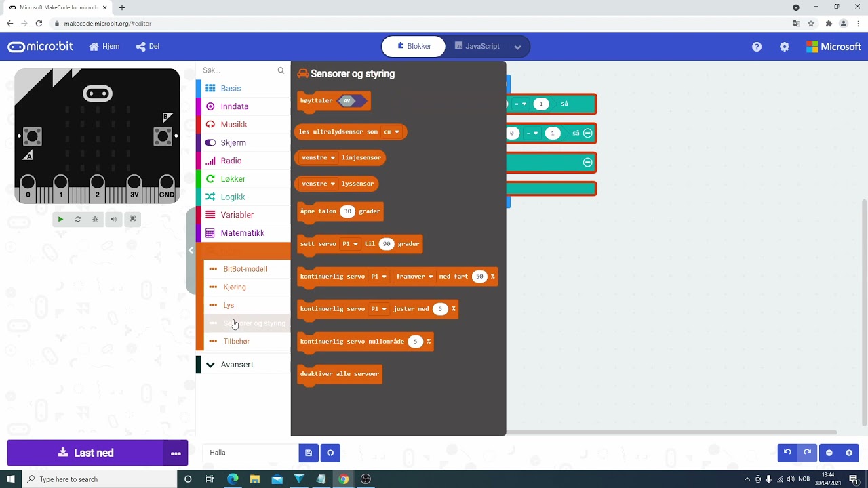The image size is (868, 488).
Task: Save the project with disk icon
Action: [309, 453]
